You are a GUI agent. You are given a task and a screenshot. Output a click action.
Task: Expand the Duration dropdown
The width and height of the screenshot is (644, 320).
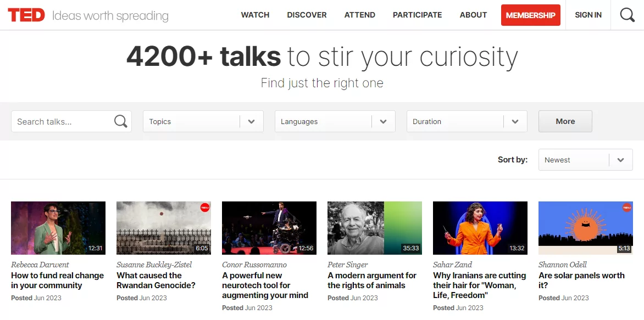467,121
